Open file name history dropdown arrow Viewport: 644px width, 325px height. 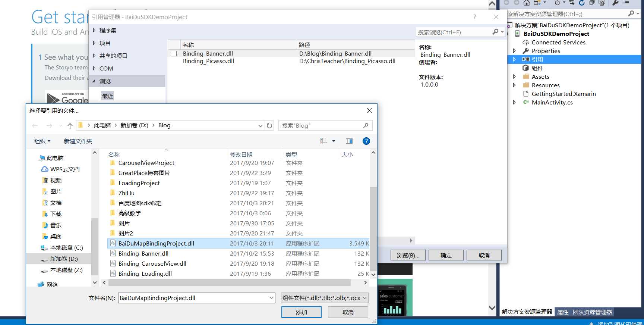click(271, 298)
